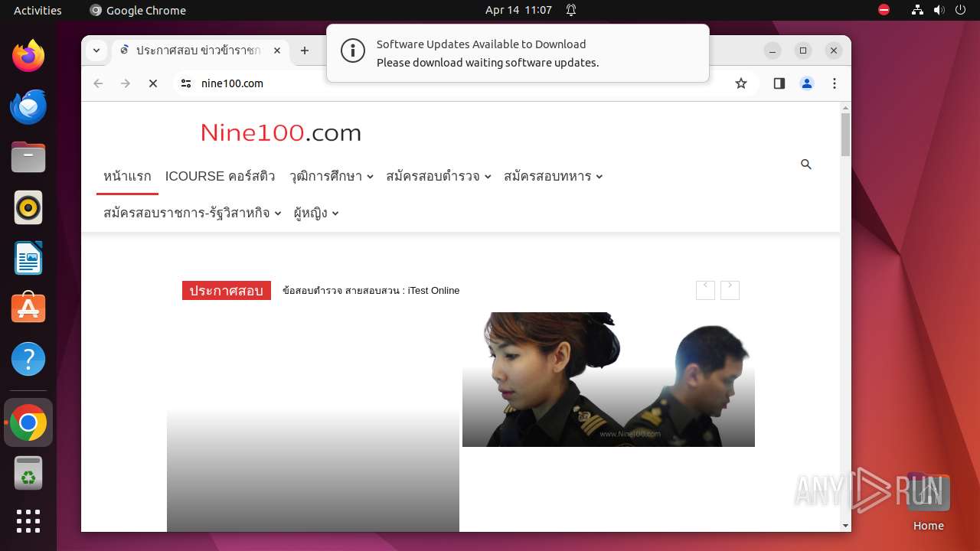Click the red ประกาศสอบ label
The width and height of the screenshot is (980, 551).
227,291
